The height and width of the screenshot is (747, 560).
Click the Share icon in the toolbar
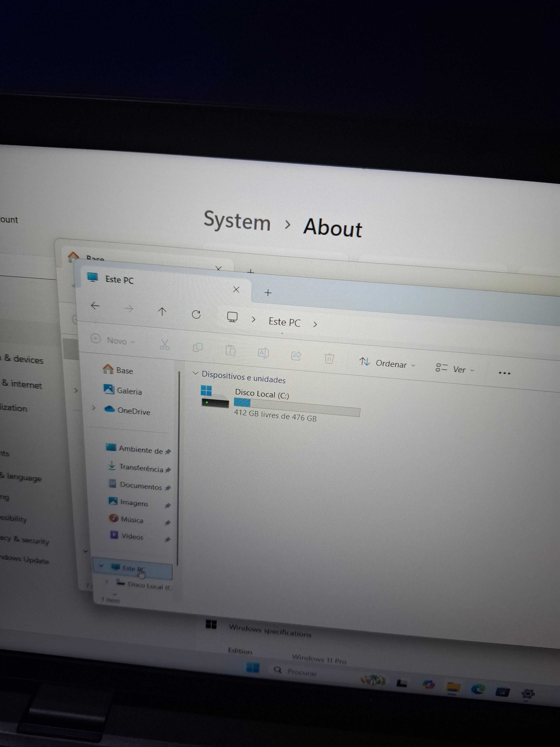tap(296, 356)
